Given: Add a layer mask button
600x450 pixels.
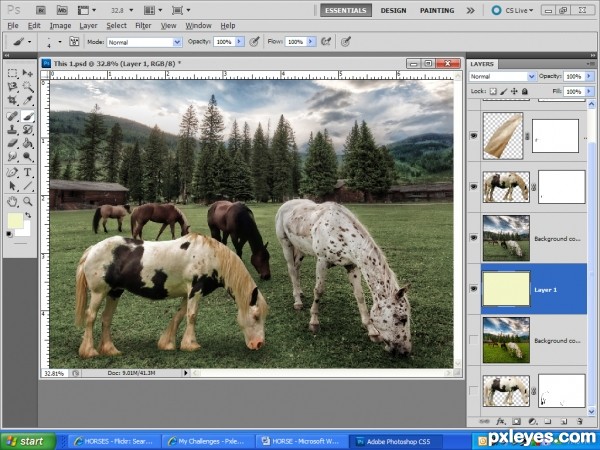Looking at the screenshot, I should [x=517, y=421].
